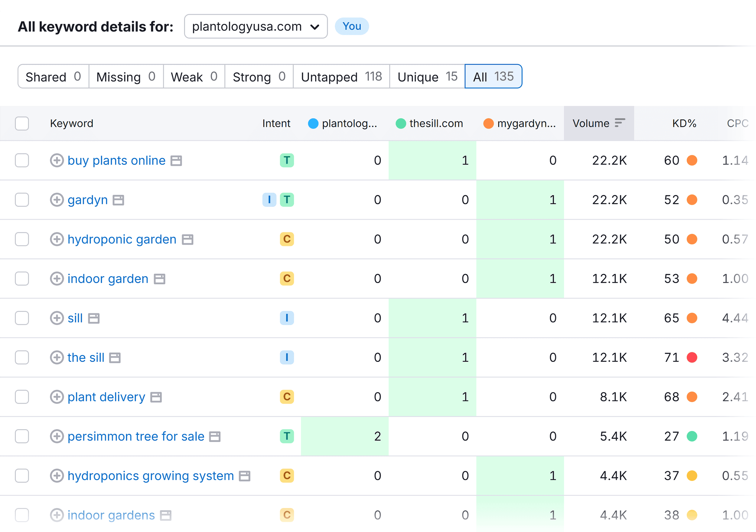
Task: Expand the "hydroponics growing system" keyword row
Action: 57,476
